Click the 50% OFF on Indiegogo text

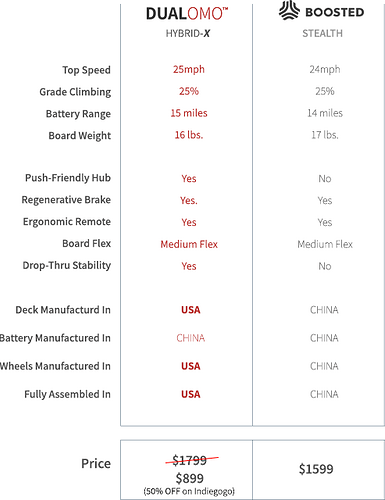[189, 491]
